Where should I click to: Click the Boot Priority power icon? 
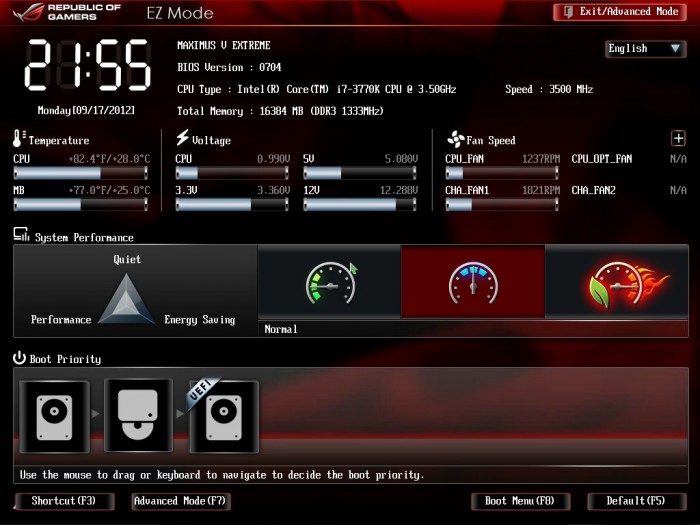[19, 358]
